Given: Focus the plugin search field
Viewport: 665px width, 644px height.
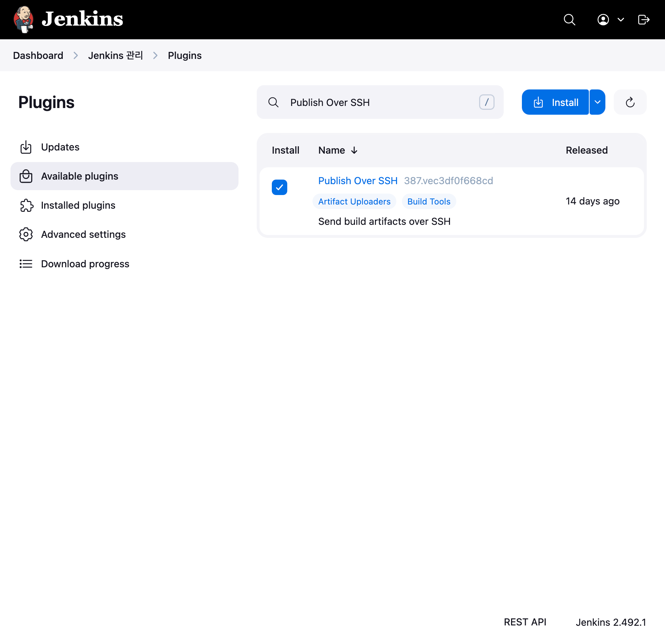Looking at the screenshot, I should coord(380,102).
